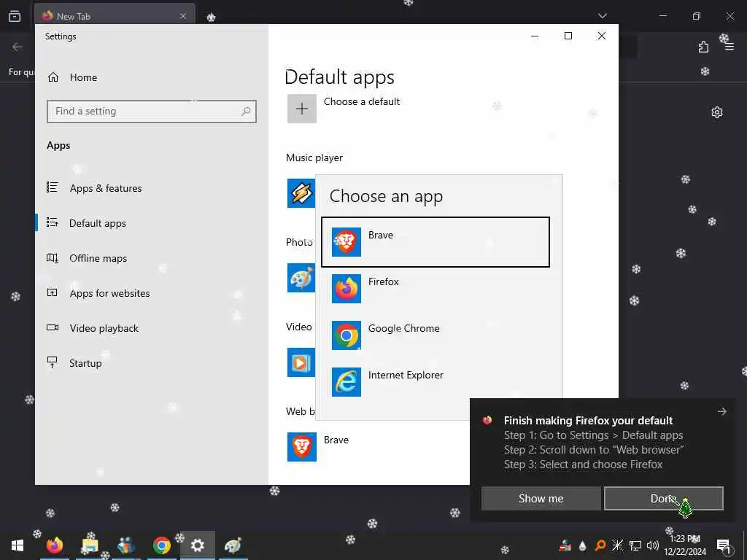The height and width of the screenshot is (560, 747).
Task: Click the water drop tray icon
Action: pyautogui.click(x=583, y=545)
